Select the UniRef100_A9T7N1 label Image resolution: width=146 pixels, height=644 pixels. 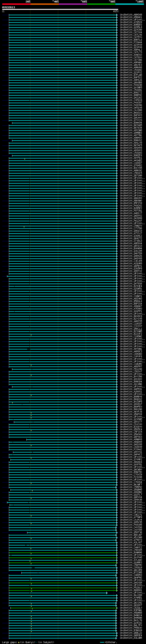131,135
